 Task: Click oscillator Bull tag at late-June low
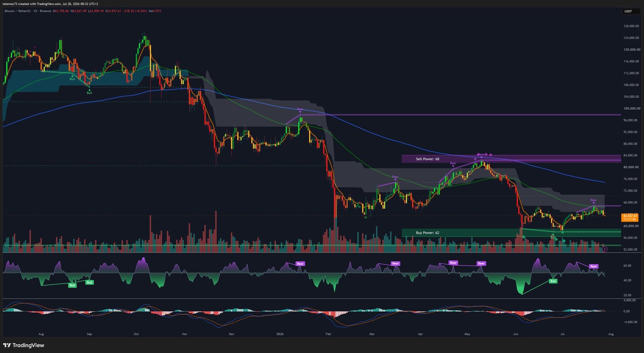[x=553, y=281]
